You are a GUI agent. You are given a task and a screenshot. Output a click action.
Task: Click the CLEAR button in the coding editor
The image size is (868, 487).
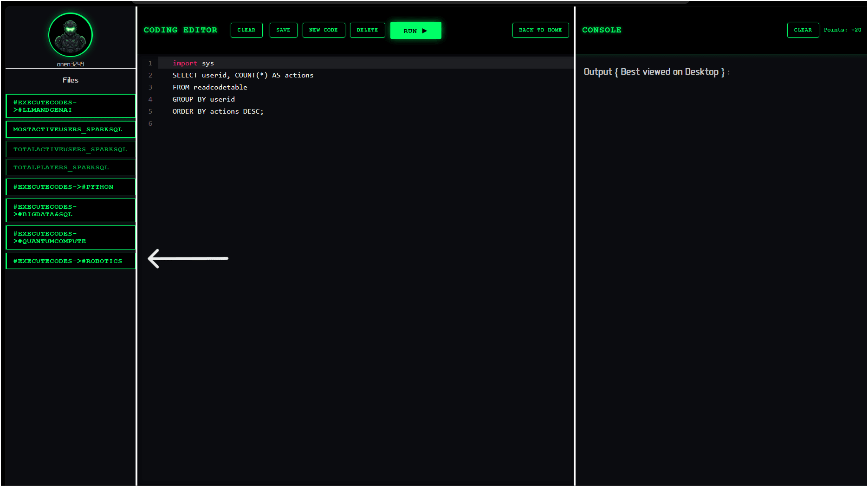coord(246,30)
